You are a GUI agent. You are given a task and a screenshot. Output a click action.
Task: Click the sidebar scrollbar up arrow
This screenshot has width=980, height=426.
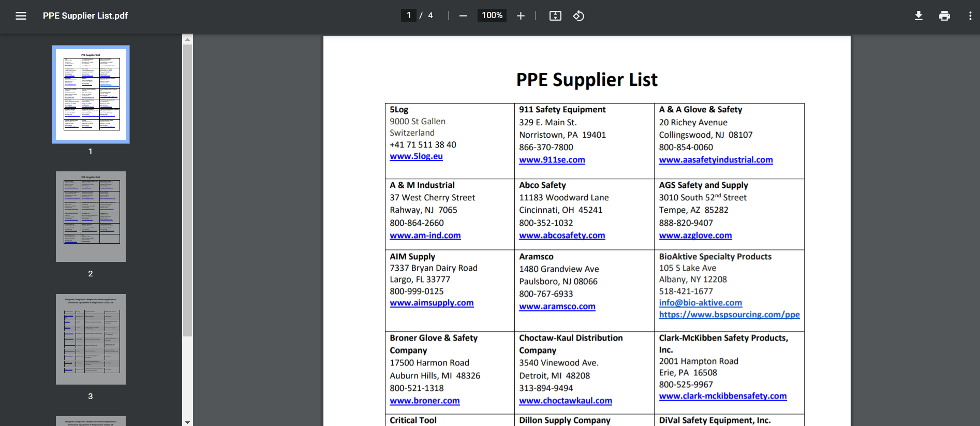point(187,39)
